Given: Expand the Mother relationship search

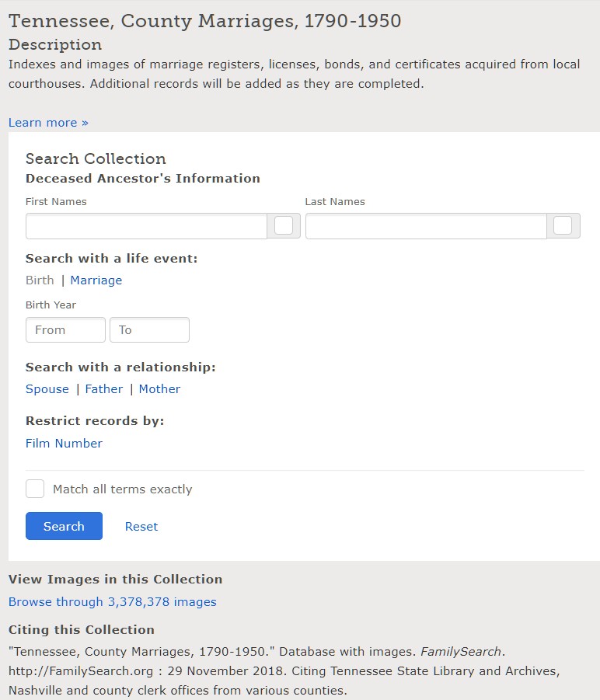Looking at the screenshot, I should pos(159,389).
